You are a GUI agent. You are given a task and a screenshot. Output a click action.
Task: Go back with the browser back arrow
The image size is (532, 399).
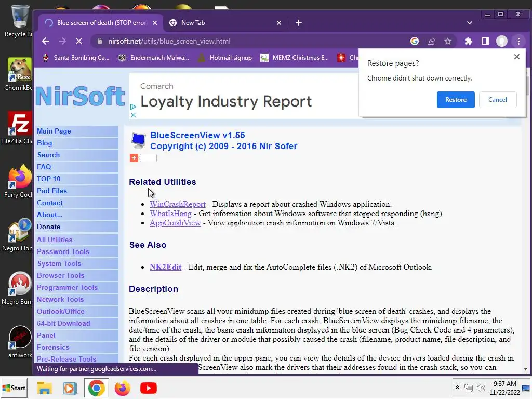pos(46,41)
